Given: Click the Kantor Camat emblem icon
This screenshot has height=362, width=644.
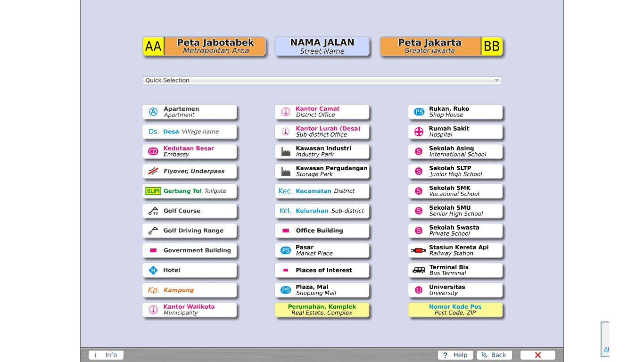Looking at the screenshot, I should (286, 112).
